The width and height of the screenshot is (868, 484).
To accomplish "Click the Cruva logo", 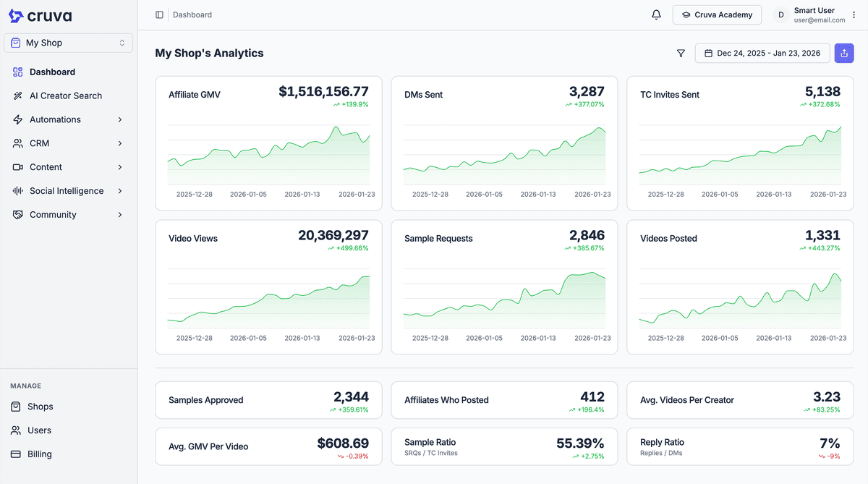I will click(x=41, y=16).
